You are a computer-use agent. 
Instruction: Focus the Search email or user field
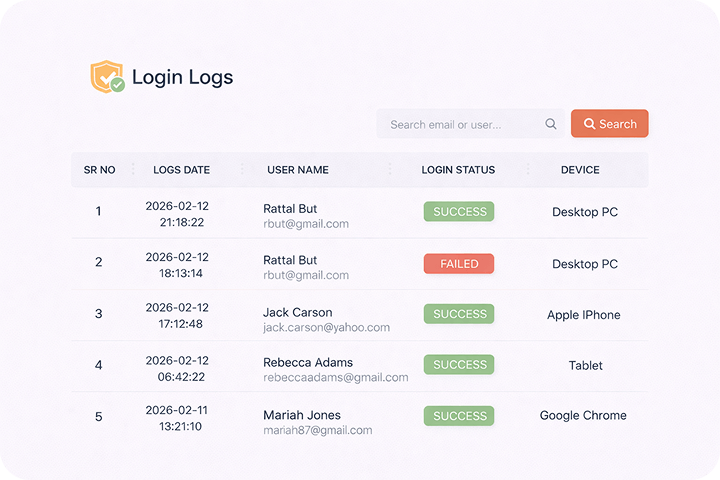460,125
